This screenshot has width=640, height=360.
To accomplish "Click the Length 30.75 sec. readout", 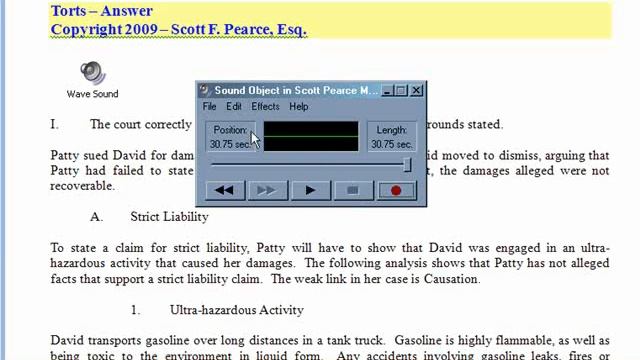I will (391, 137).
